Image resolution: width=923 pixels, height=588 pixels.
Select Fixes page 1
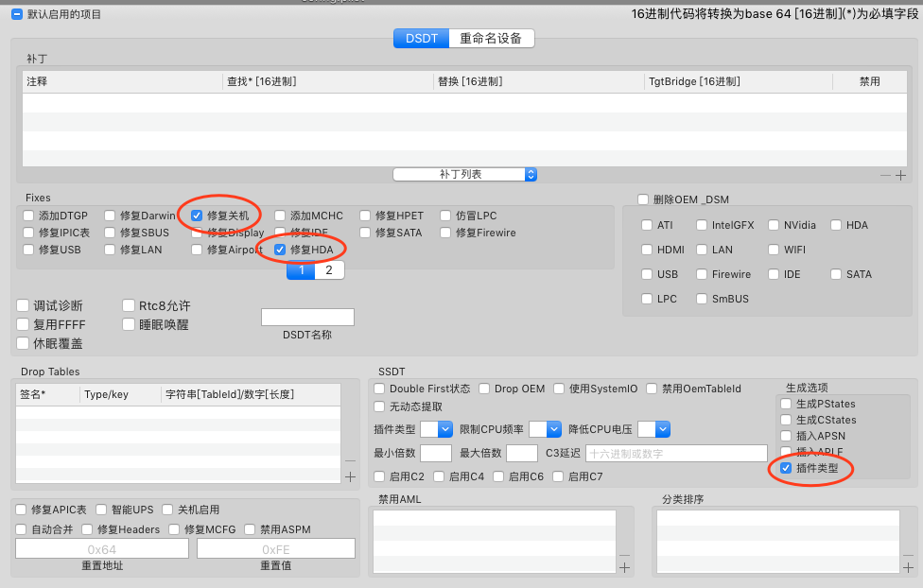pyautogui.click(x=302, y=270)
